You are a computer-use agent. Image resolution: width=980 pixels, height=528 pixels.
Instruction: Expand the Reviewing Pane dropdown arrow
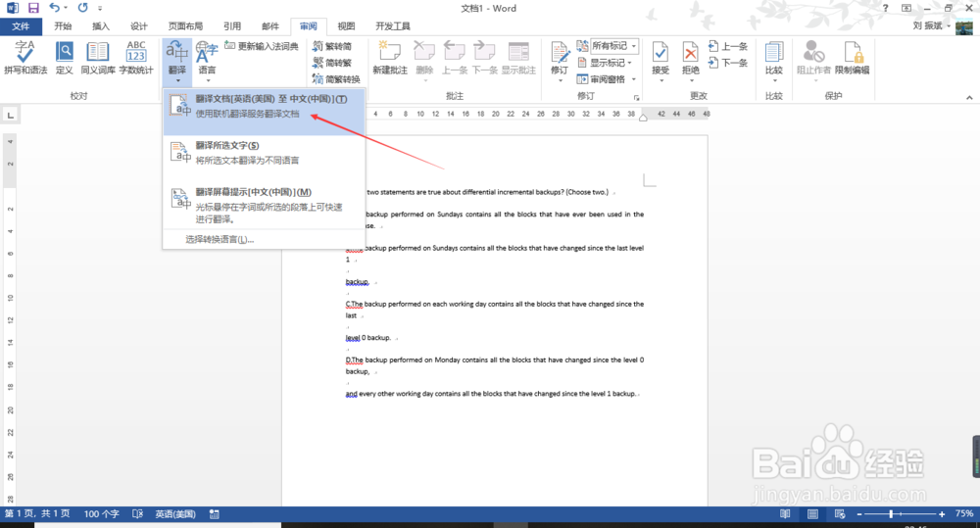[634, 79]
